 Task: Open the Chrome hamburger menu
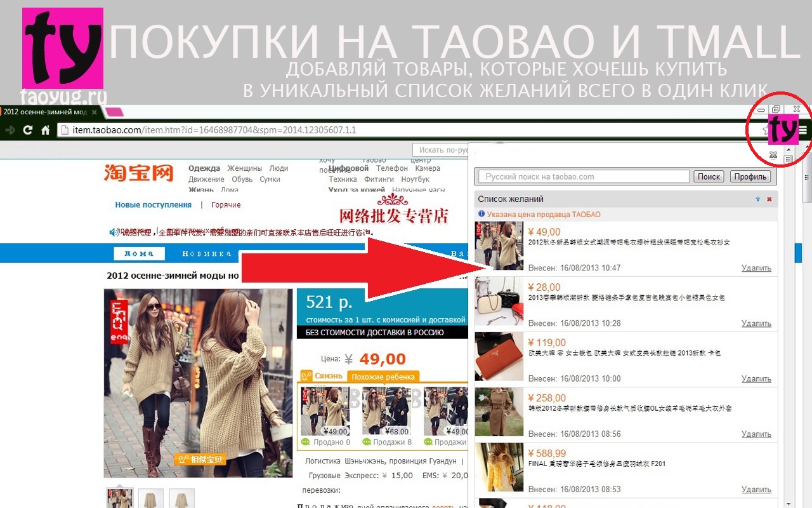pyautogui.click(x=803, y=130)
